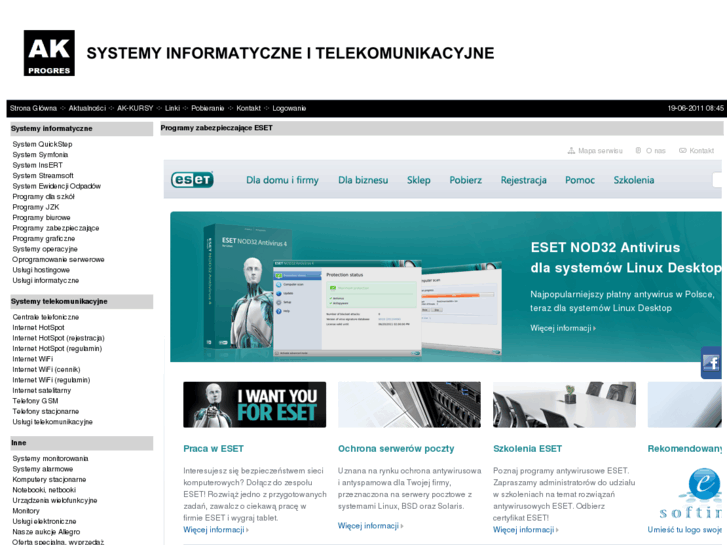
Task: Click Więcej informacji under Ochrona serwerów poczty
Action: tap(370, 526)
